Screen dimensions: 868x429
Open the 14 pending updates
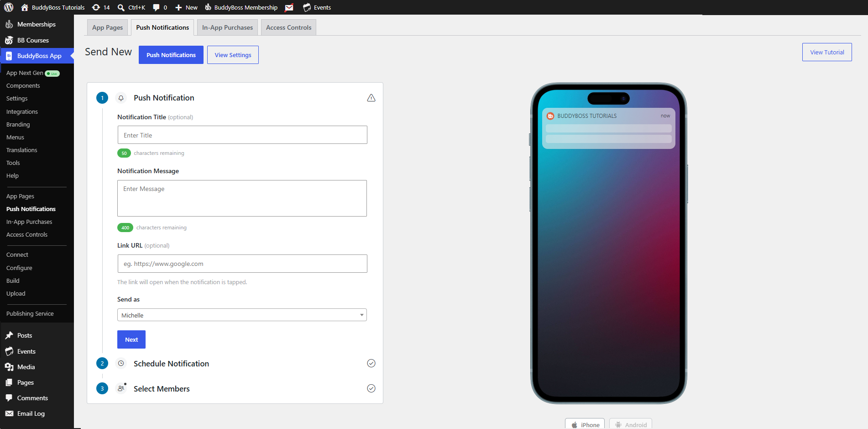(101, 7)
